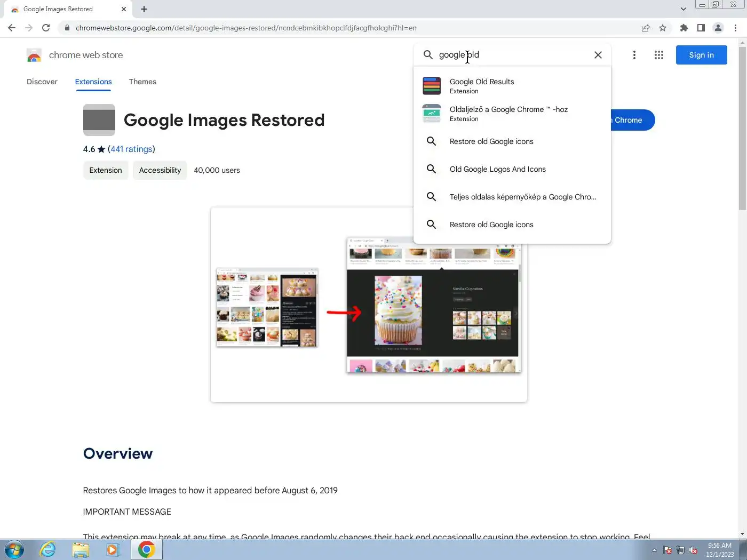Open the Chrome profile avatar icon

(718, 28)
